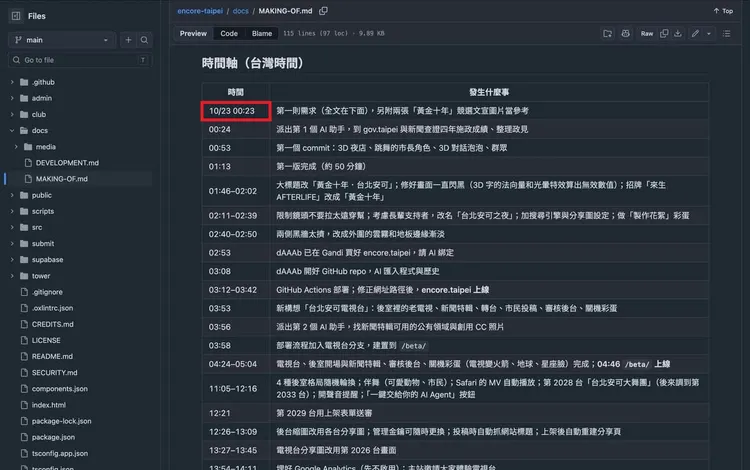Click the tower folder icon
The height and width of the screenshot is (470, 750).
tap(24, 276)
